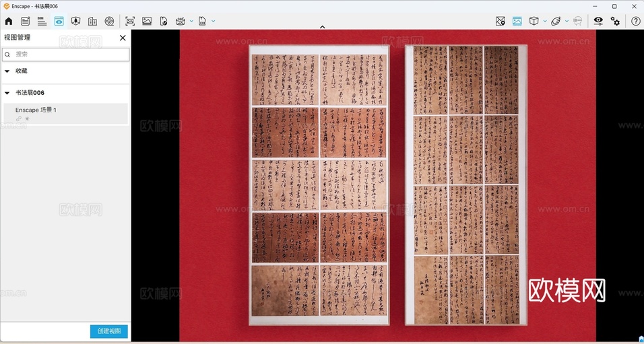Click the search magnifier icon
Image resolution: width=644 pixels, height=344 pixels.
[x=7, y=55]
